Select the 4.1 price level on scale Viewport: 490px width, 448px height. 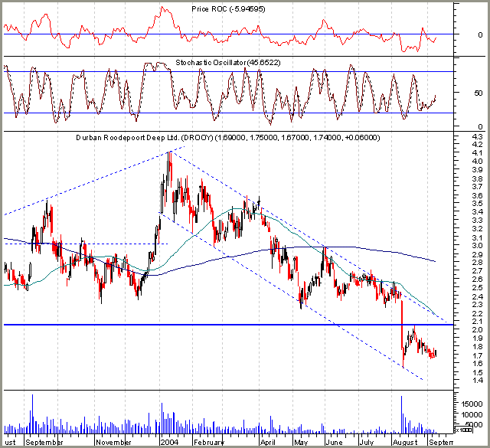coord(469,153)
